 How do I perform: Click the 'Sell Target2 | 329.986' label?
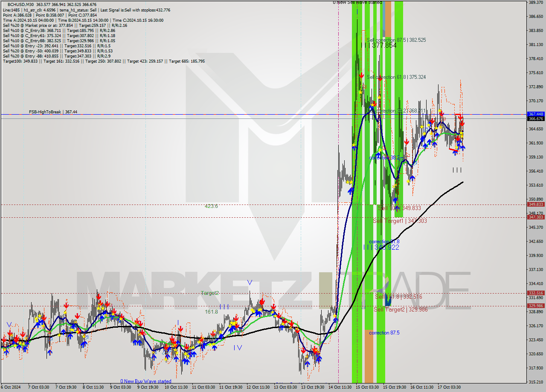(x=401, y=309)
